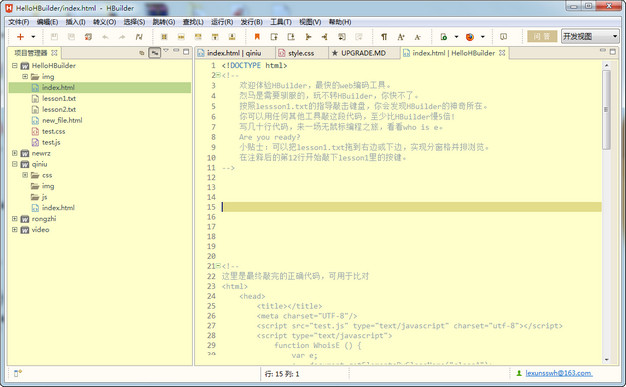The height and width of the screenshot is (387, 626).
Task: Open the 查找(L) menu
Action: [193, 22]
